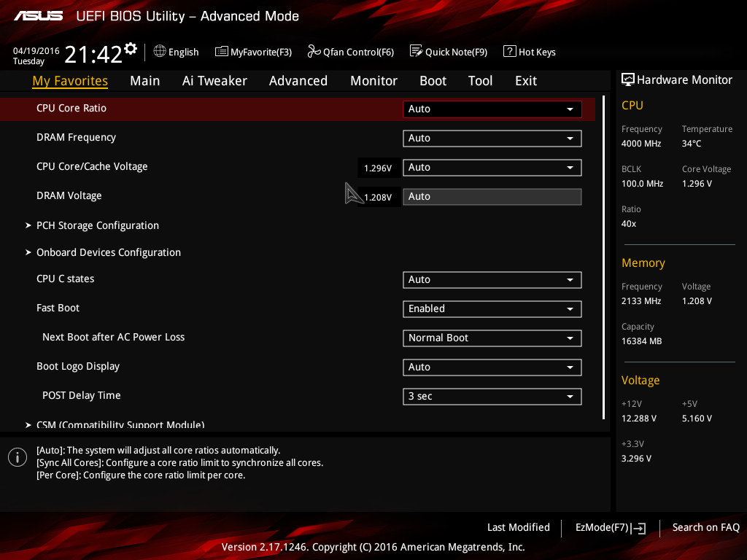Open MyFavorite(F3) list icon
The image size is (747, 560).
(x=222, y=52)
